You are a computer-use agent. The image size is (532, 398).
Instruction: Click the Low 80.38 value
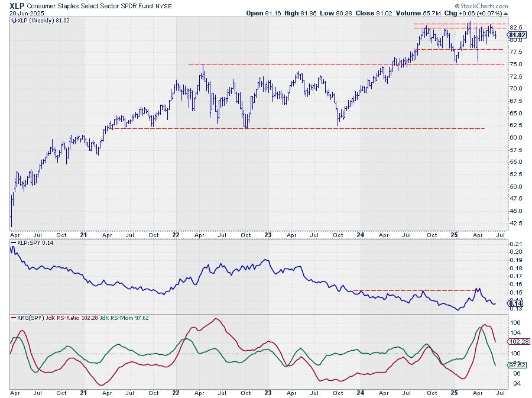[336, 13]
